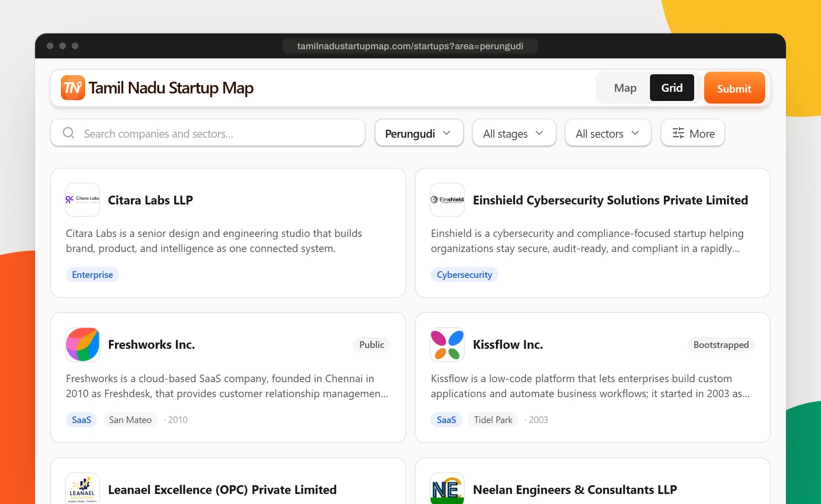The height and width of the screenshot is (504, 821).
Task: Click the Leanael Excellence logo
Action: tap(83, 488)
